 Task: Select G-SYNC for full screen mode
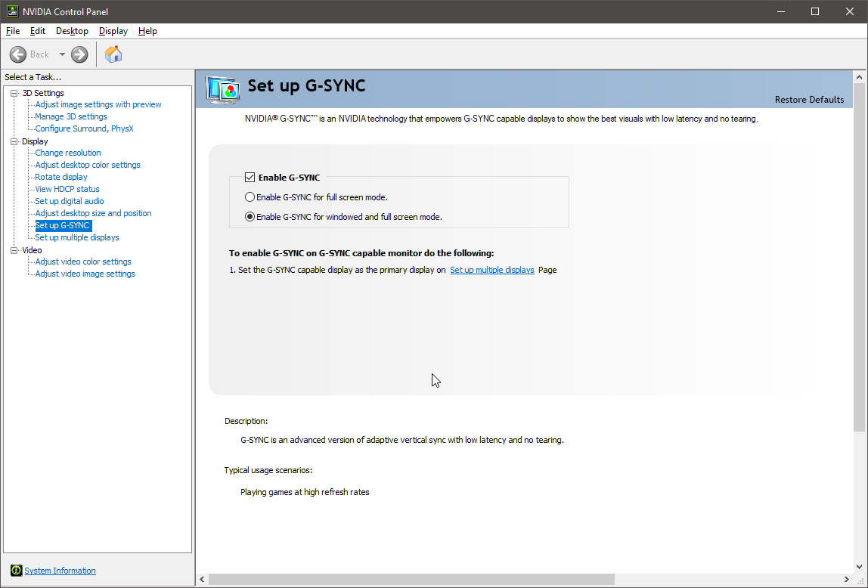pos(250,197)
